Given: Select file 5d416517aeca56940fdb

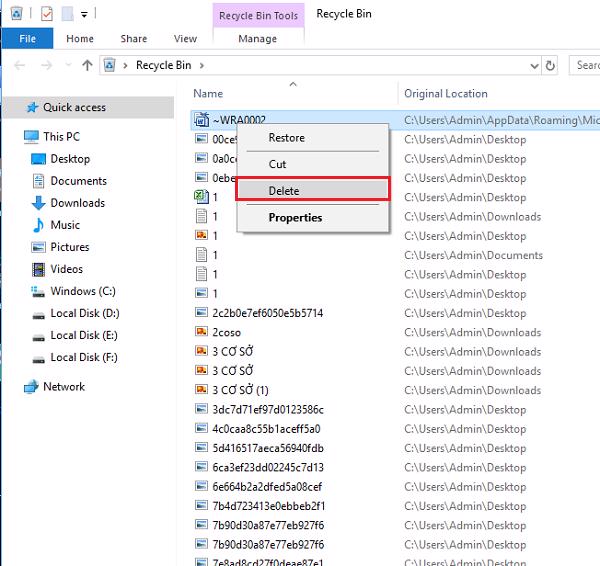Looking at the screenshot, I should (x=268, y=448).
